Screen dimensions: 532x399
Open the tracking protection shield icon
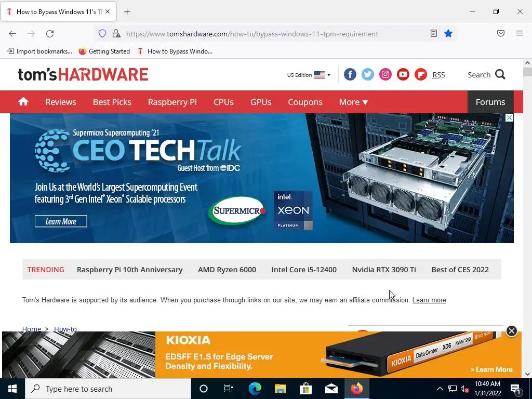(102, 33)
